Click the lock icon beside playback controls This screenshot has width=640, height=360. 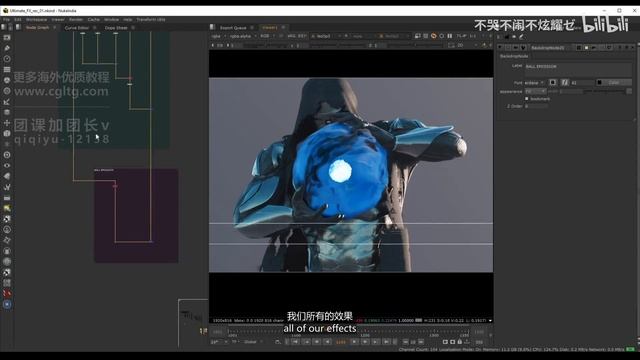pyautogui.click(x=460, y=342)
